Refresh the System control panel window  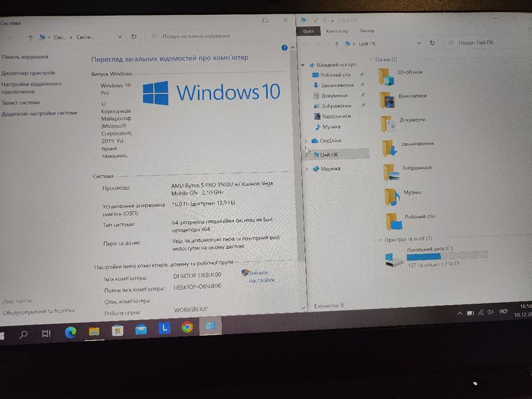[x=134, y=36]
